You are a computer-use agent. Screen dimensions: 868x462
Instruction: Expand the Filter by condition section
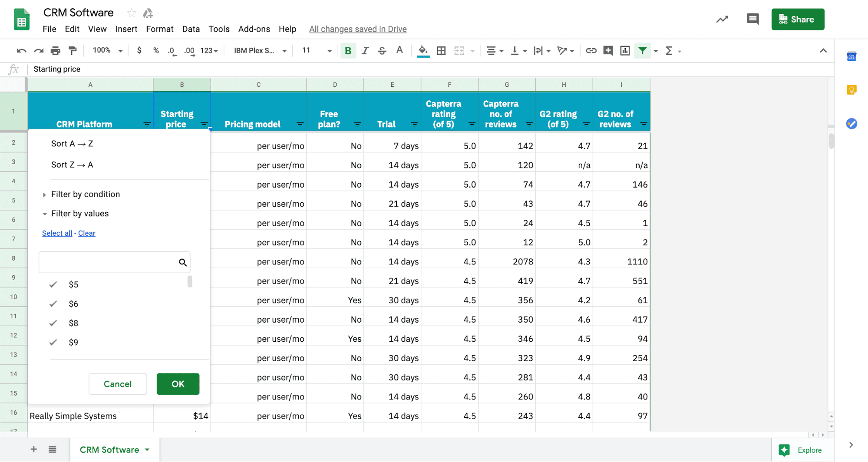85,194
